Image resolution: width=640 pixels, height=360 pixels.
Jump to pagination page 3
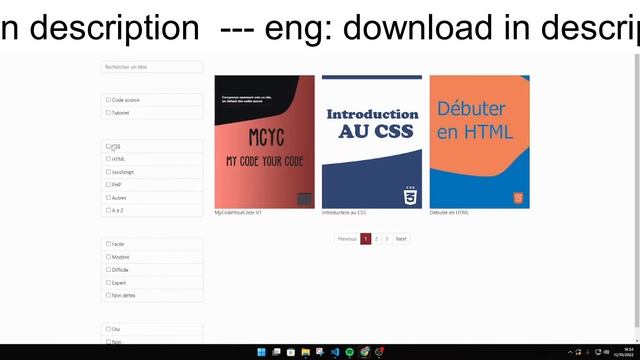tap(387, 239)
